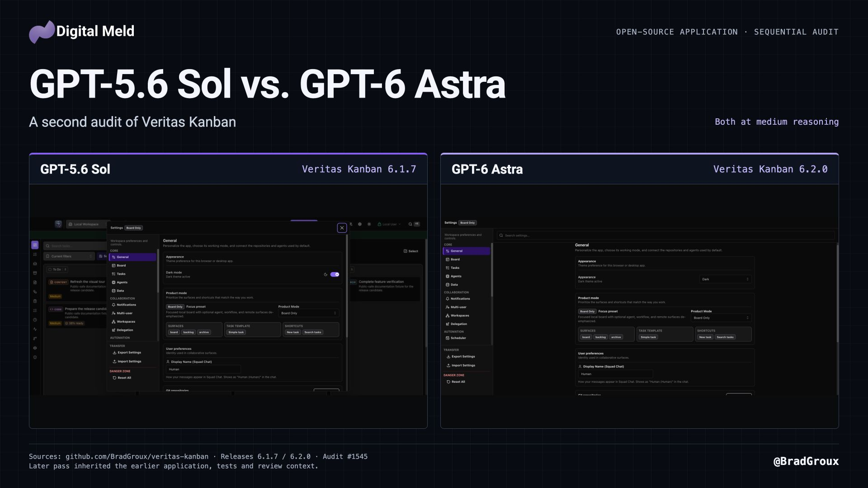Click the Digital Meld logo
The width and height of the screenshot is (868, 488).
point(82,32)
